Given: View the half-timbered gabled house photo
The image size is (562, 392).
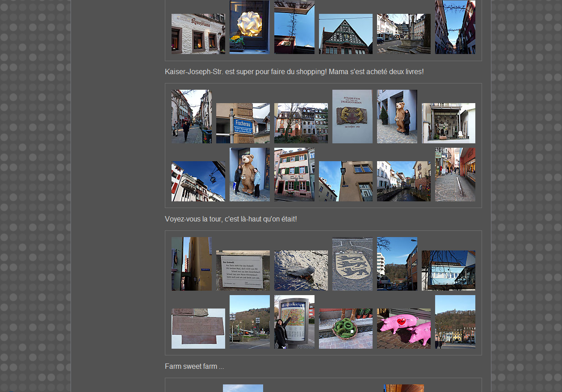Looking at the screenshot, I should (x=345, y=34).
